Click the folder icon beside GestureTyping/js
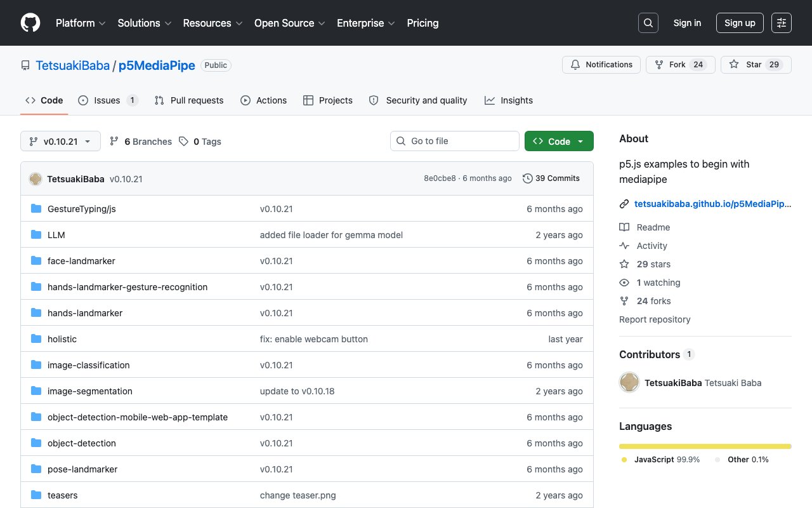The image size is (812, 508). pos(36,209)
